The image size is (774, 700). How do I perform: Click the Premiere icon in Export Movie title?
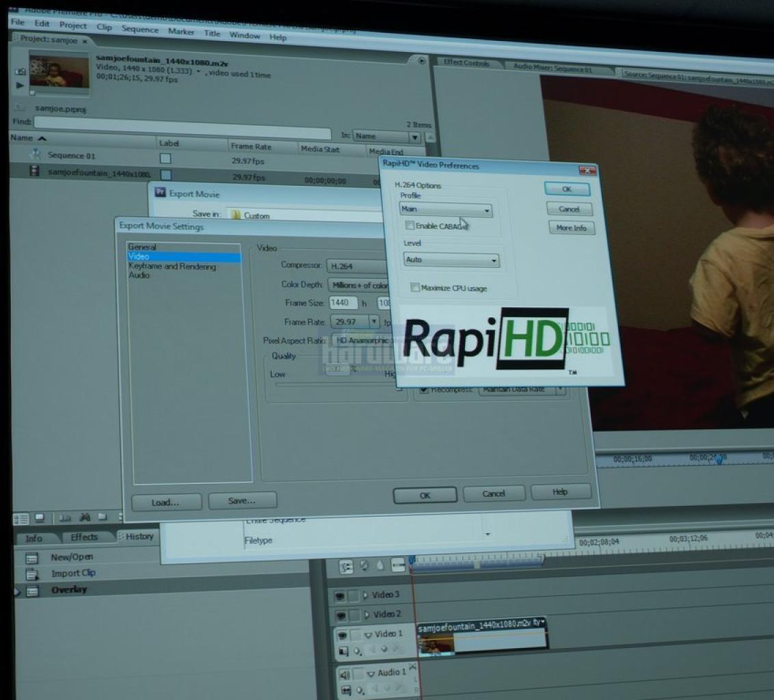coord(160,192)
